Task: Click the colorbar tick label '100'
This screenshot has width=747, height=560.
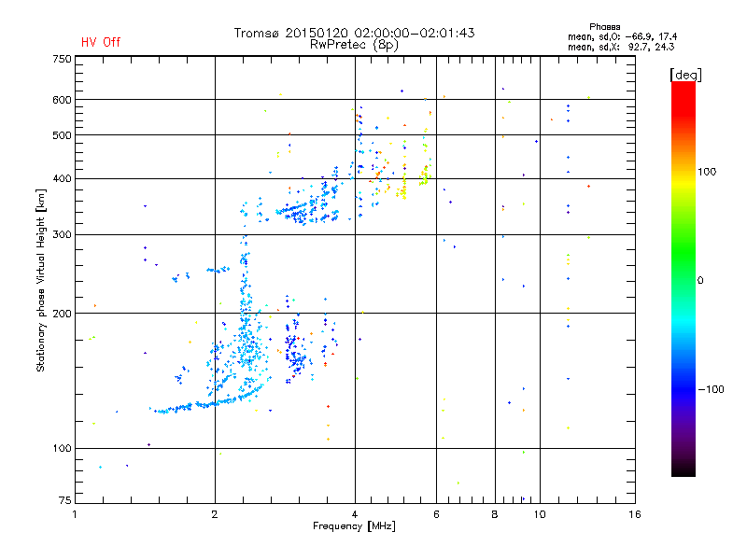Action: 707,172
